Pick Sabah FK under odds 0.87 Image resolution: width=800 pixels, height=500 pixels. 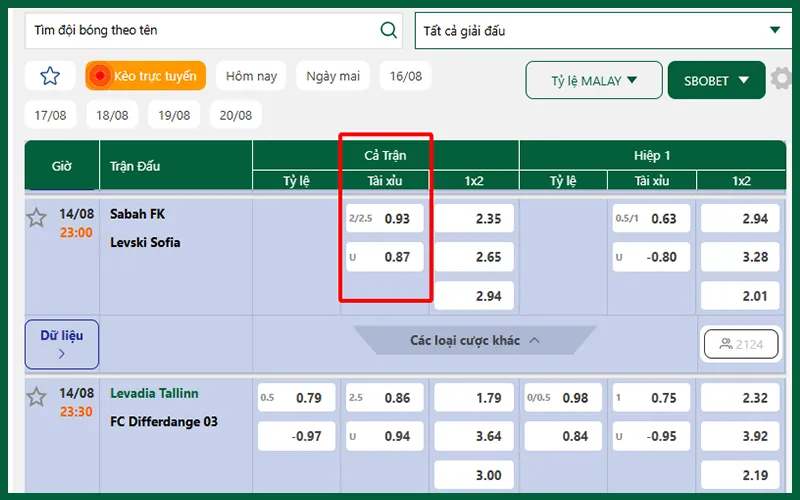pos(385,257)
